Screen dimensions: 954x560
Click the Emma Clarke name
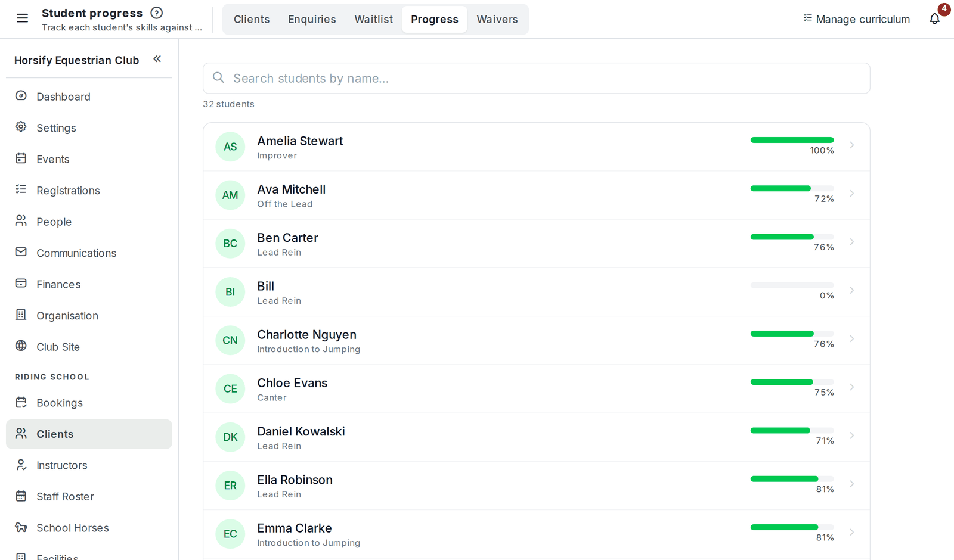pyautogui.click(x=295, y=528)
